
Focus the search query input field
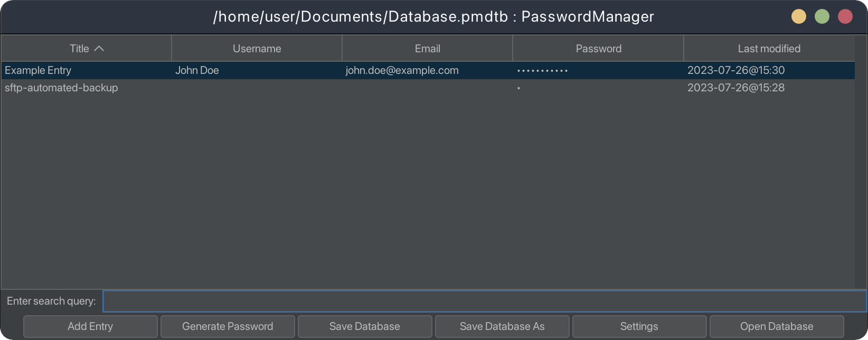tap(484, 301)
